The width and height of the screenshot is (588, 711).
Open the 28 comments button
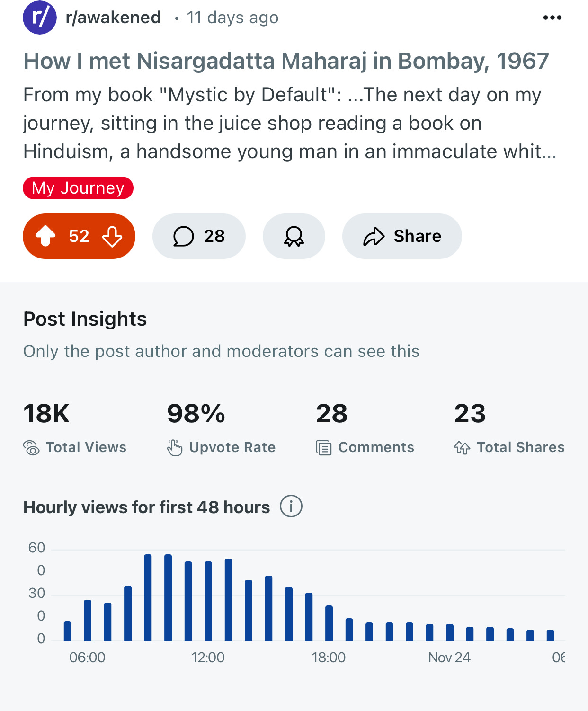199,236
